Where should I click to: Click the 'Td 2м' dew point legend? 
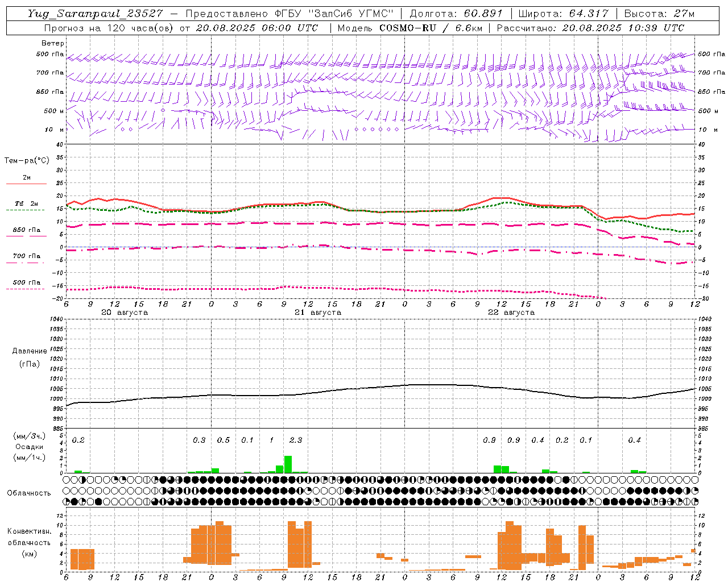[x=26, y=203]
